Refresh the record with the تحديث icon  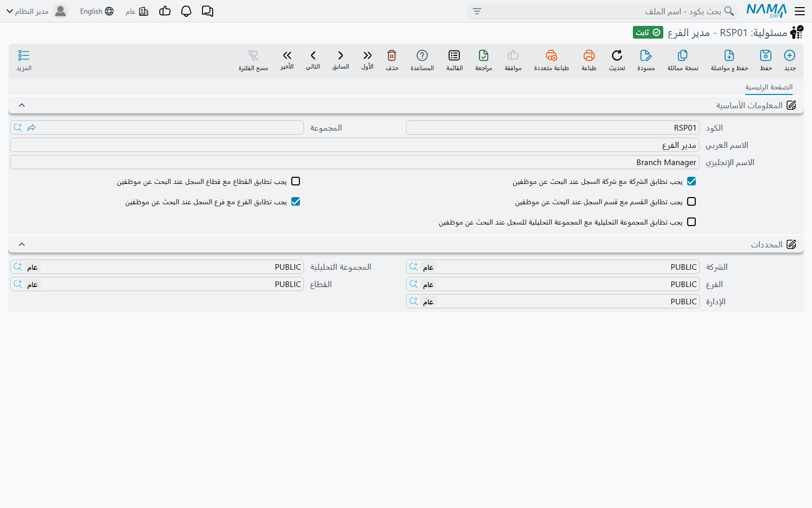(617, 59)
